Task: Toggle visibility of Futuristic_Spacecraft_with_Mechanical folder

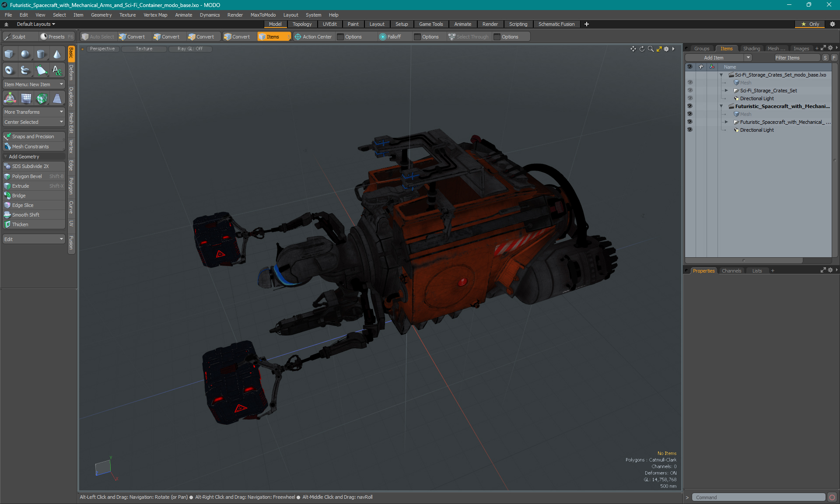Action: pos(690,122)
